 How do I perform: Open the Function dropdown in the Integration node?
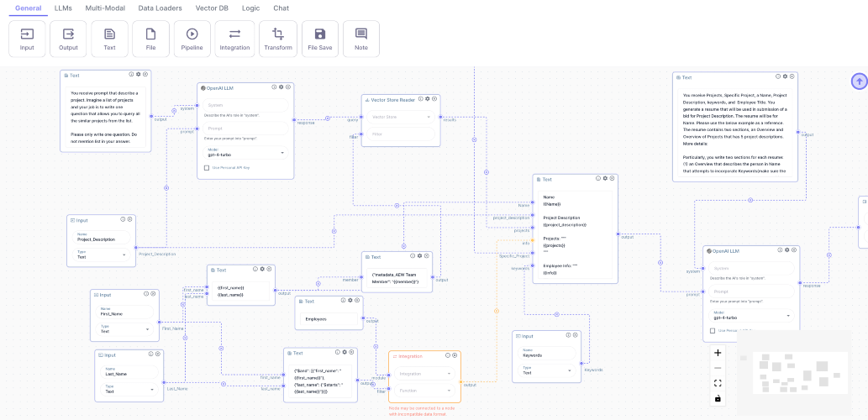(424, 391)
